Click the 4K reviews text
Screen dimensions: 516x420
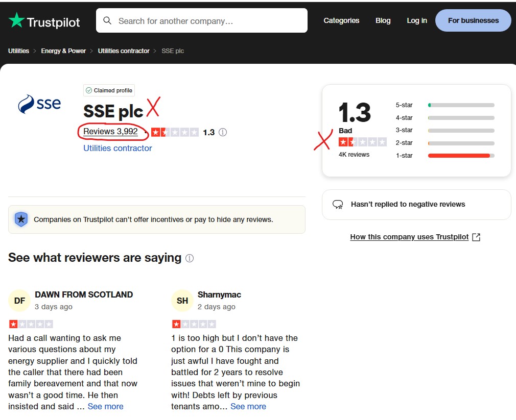354,155
